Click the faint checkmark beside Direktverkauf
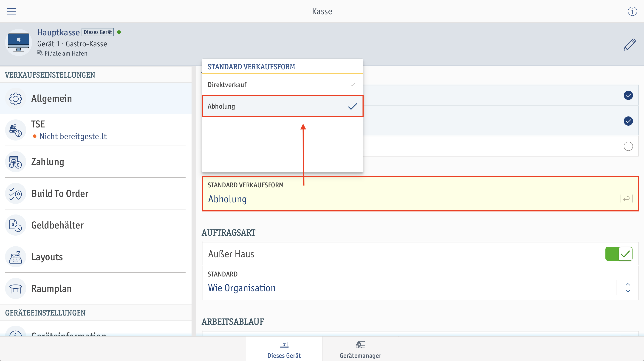Image resolution: width=644 pixels, height=361 pixels. [x=353, y=85]
